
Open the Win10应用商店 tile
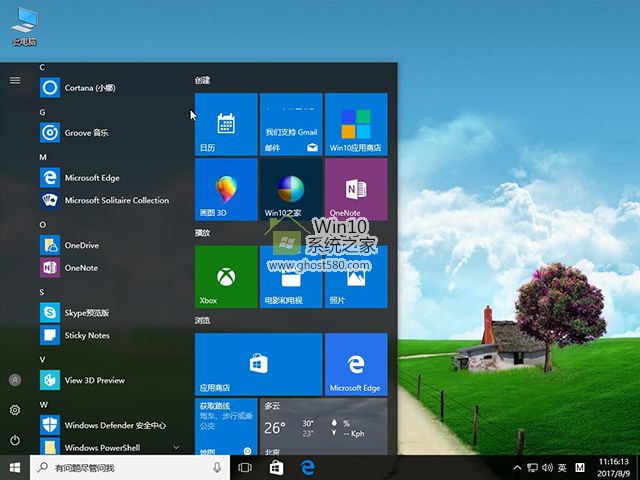click(356, 124)
